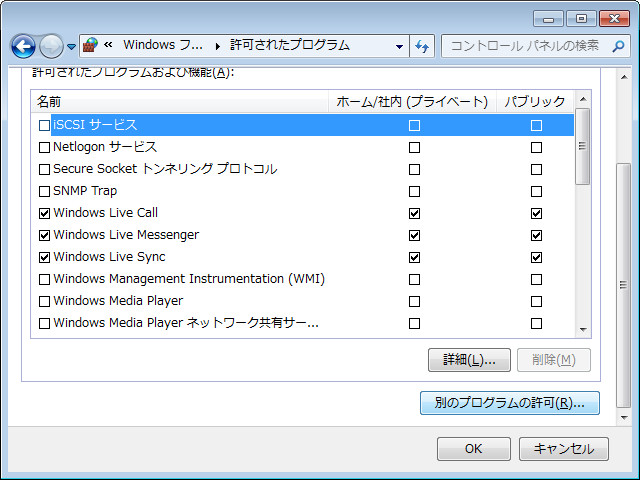
Task: Click the outer window scrollbar up arrow
Action: [x=624, y=77]
